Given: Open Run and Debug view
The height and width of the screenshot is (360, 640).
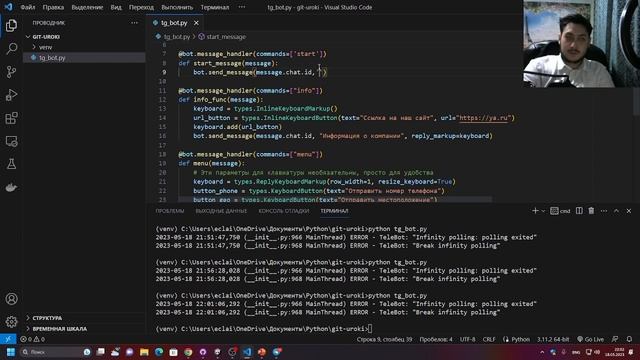Looking at the screenshot, I should [11, 95].
